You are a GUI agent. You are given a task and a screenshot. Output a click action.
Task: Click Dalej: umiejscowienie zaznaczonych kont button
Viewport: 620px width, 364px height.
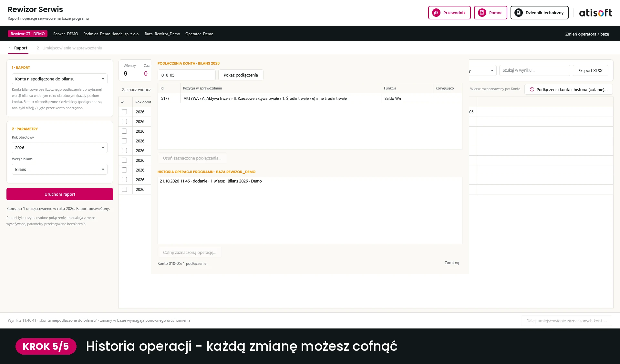[x=566, y=321]
